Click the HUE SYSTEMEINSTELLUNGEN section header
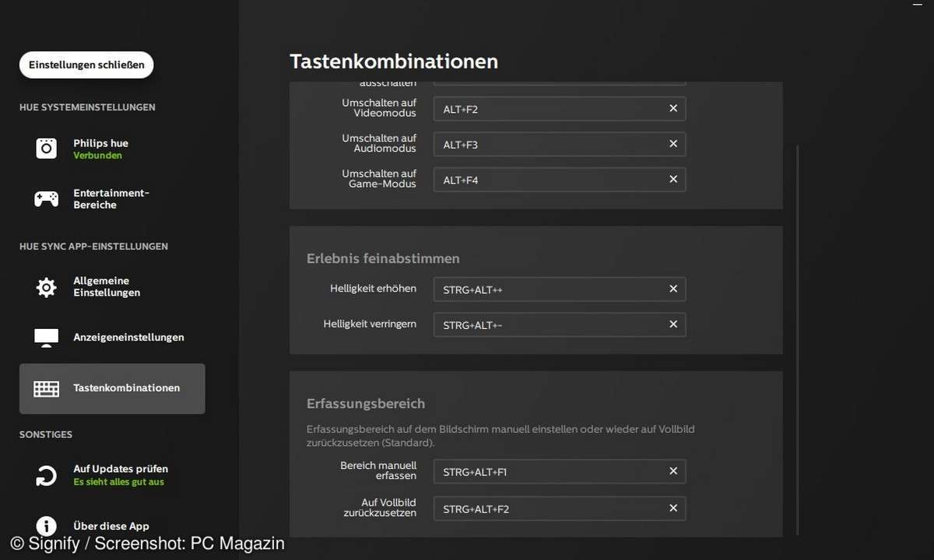The image size is (934, 560). [x=87, y=107]
